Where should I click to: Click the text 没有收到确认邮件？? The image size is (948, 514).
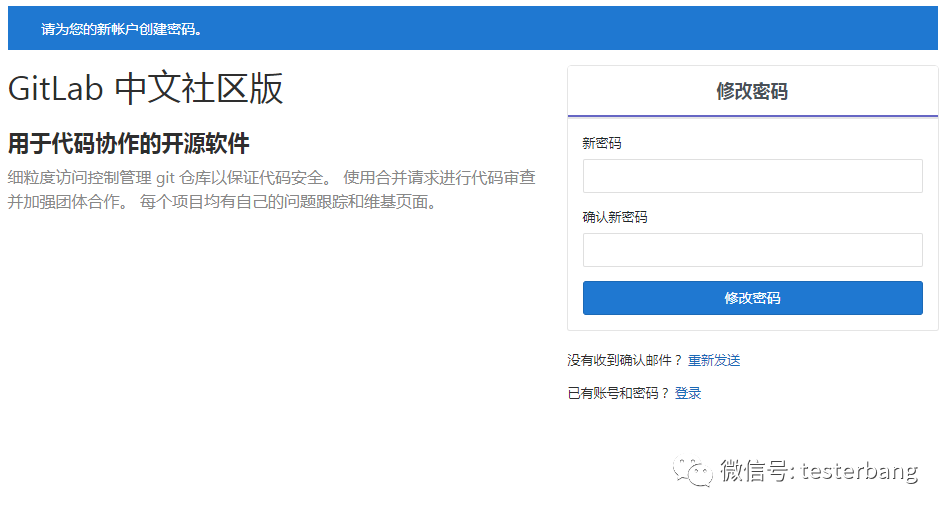coord(625,360)
